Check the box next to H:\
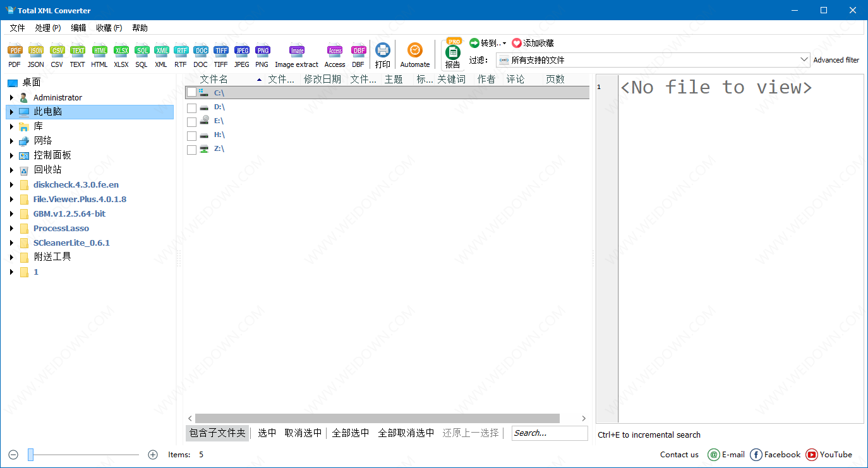Screen dimensions: 868x468 click(191, 136)
